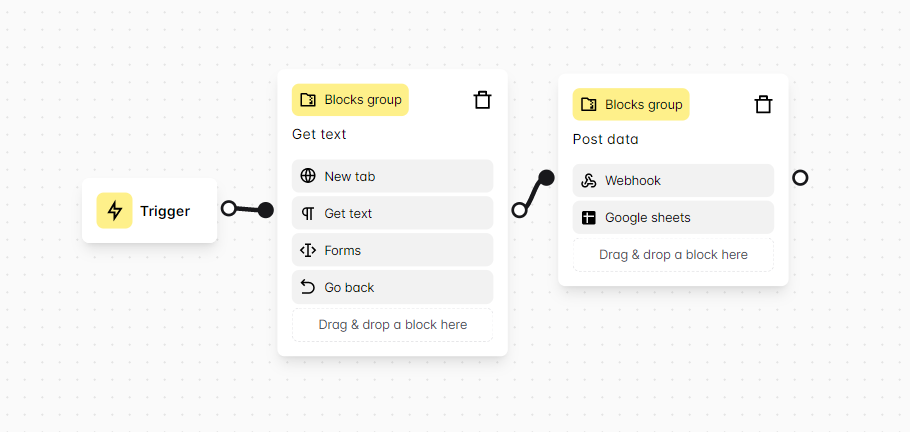Select the Go back block
This screenshot has width=910, height=432.
(392, 287)
